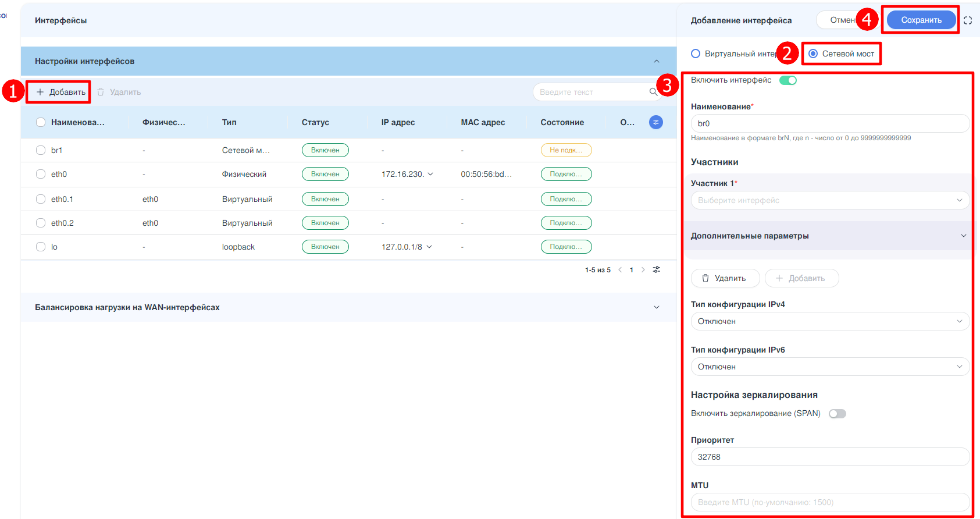The width and height of the screenshot is (980, 519).
Task: Click Удалить trash button under Участники
Action: tap(725, 278)
